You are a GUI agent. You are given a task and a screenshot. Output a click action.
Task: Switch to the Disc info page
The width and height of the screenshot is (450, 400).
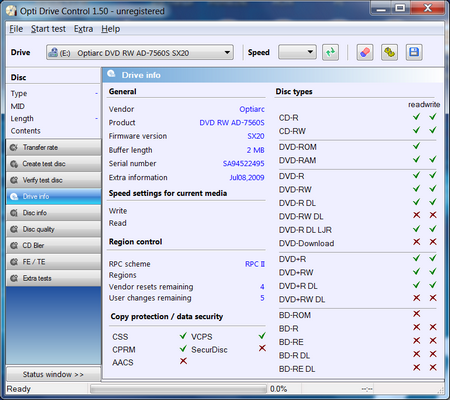click(x=54, y=213)
